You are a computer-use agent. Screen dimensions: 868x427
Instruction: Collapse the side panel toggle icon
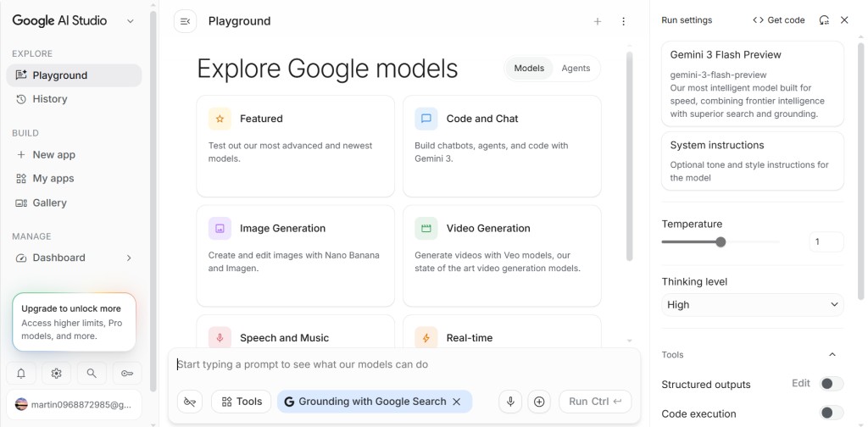pos(186,21)
